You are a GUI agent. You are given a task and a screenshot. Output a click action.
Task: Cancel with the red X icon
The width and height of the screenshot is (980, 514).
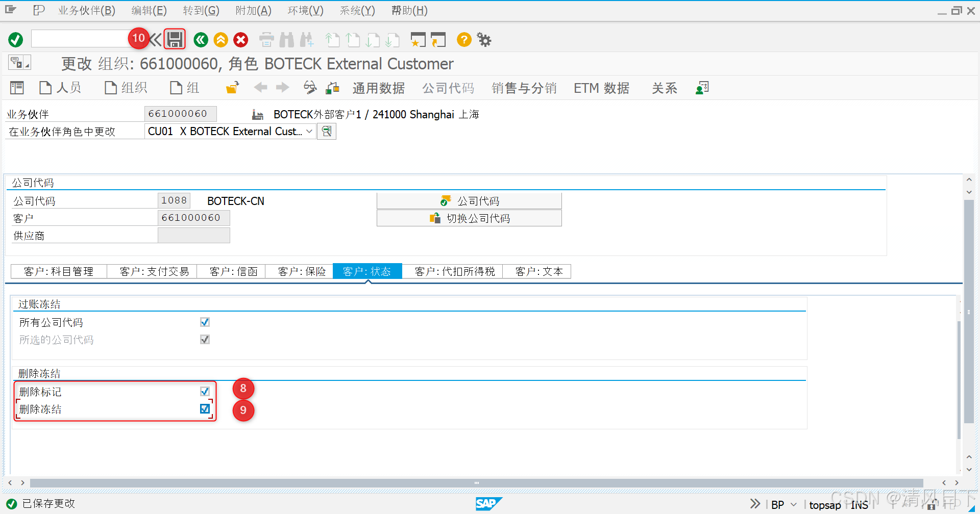point(240,39)
